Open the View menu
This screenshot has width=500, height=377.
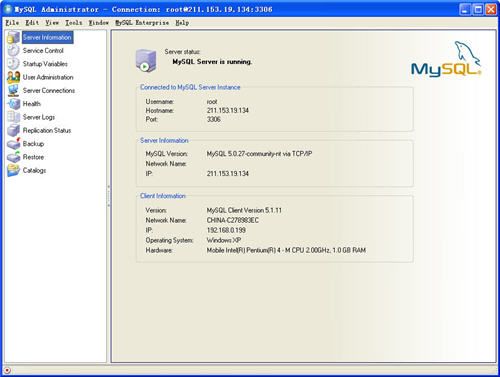pos(52,23)
